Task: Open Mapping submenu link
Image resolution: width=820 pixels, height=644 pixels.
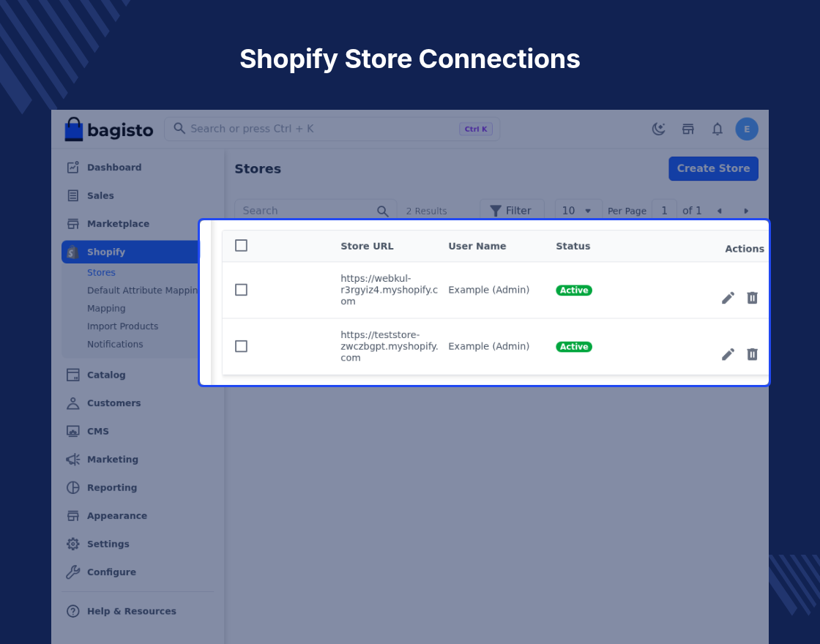Action: pyautogui.click(x=106, y=308)
